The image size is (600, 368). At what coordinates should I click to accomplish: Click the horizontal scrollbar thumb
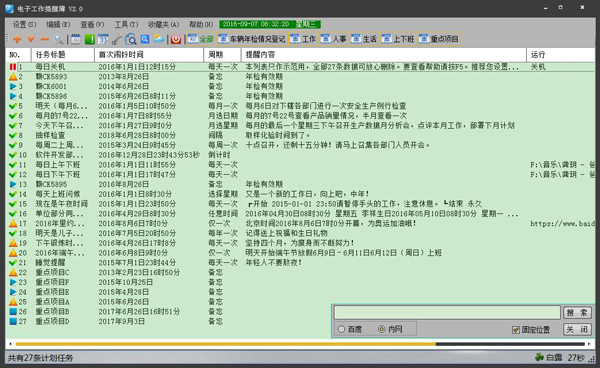(x=226, y=344)
